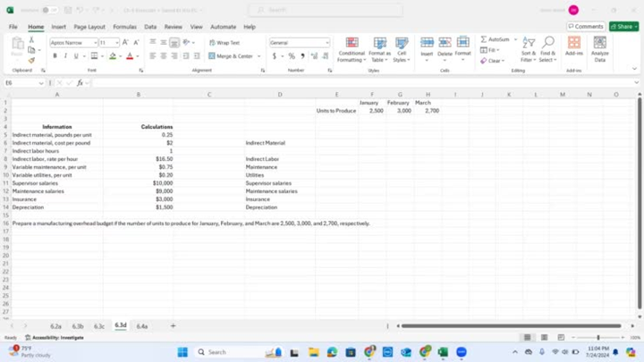Open the font color picker arrow
This screenshot has height=362, width=644.
(139, 56)
